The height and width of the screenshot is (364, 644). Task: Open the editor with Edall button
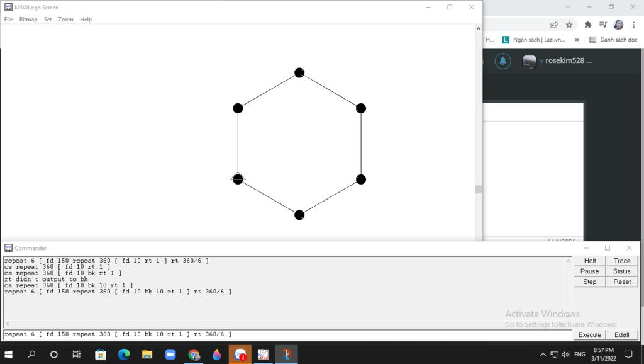click(622, 335)
